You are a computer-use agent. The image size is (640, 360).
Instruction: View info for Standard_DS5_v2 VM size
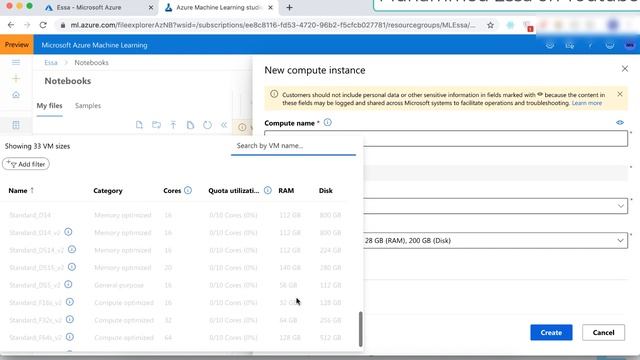[68, 284]
